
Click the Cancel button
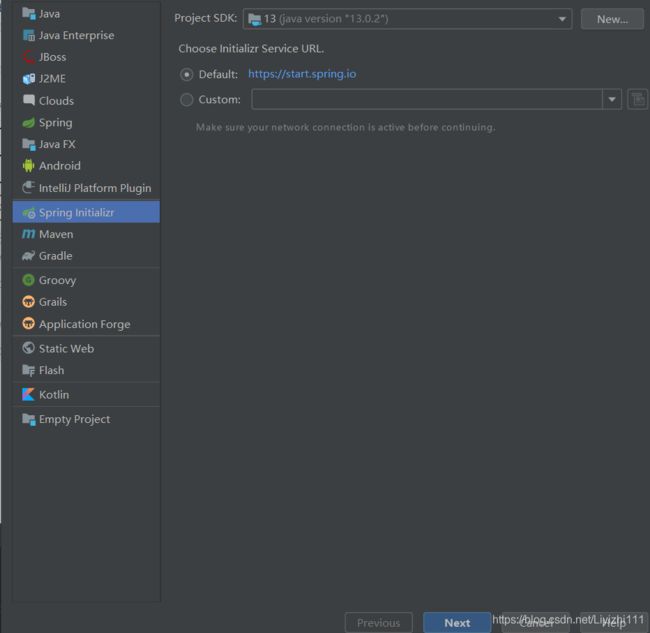point(536,623)
